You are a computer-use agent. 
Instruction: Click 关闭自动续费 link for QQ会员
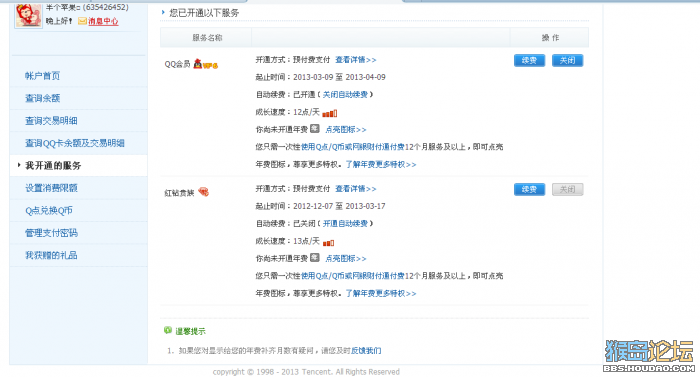345,95
